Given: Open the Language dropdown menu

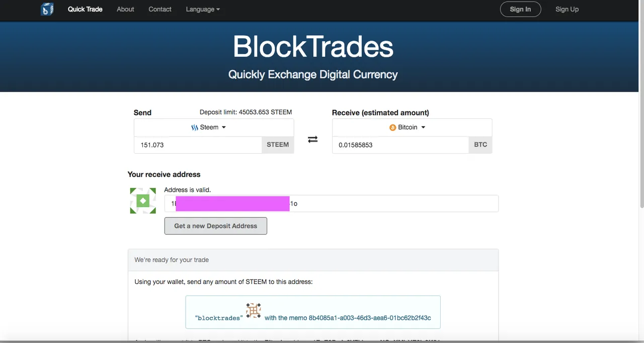Looking at the screenshot, I should [203, 9].
